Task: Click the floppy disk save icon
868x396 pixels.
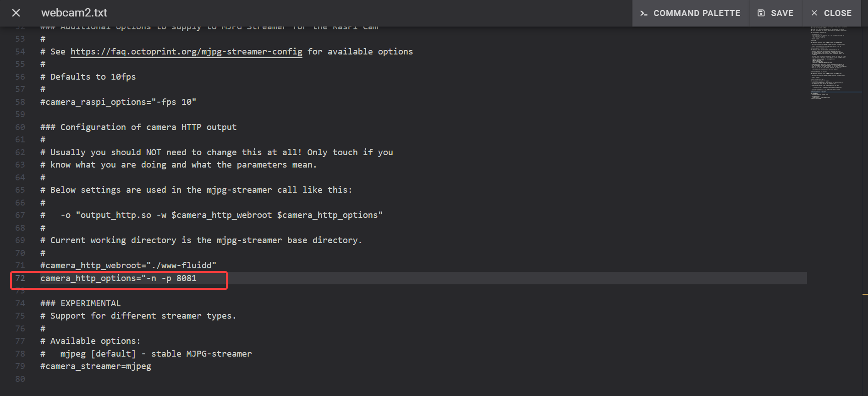Action: [x=761, y=13]
